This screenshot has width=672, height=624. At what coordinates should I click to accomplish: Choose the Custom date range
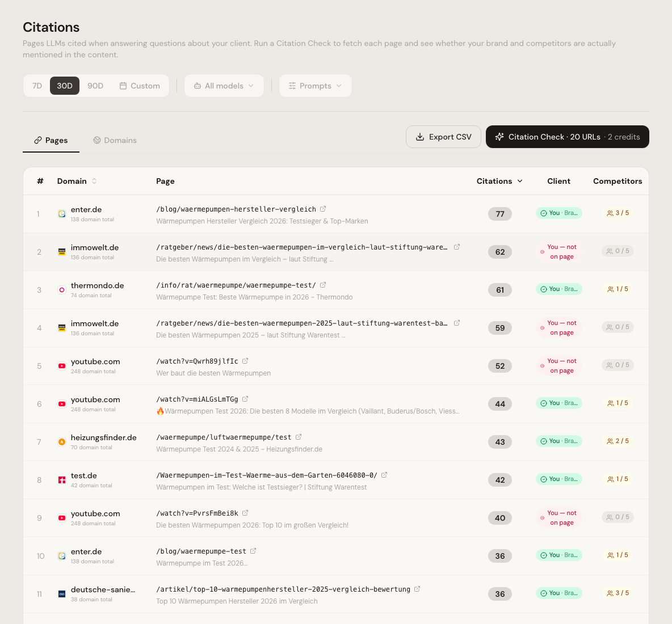140,86
